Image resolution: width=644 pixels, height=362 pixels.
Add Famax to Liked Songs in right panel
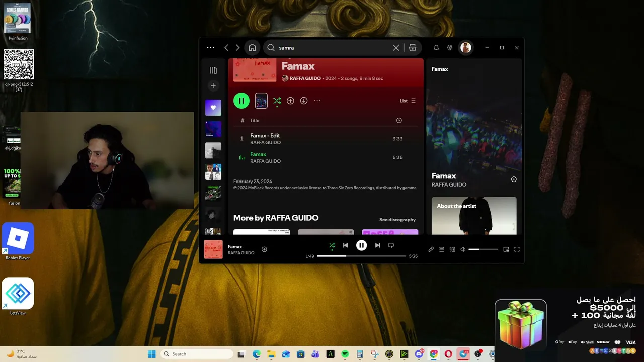[x=514, y=179]
